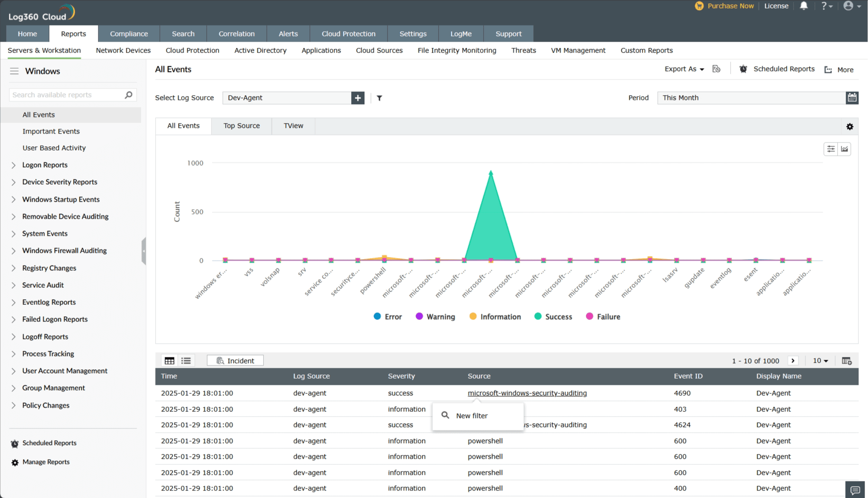Expand Failed Logon Reports node
Screen dimensions: 868x498
point(13,320)
